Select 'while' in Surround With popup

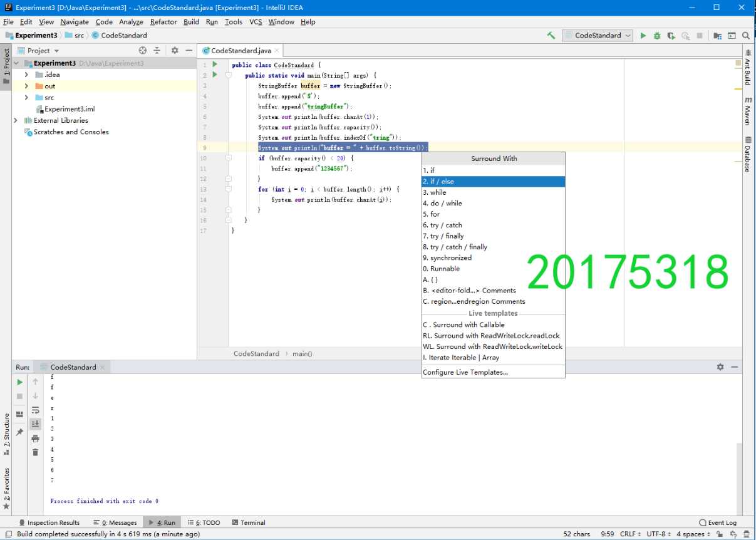coord(494,192)
